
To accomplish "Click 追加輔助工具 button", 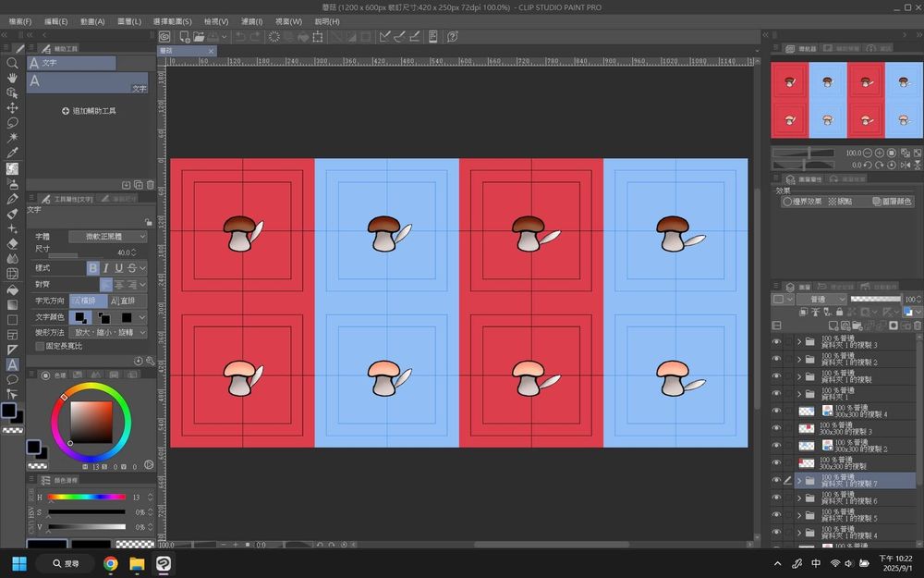I will (88, 110).
